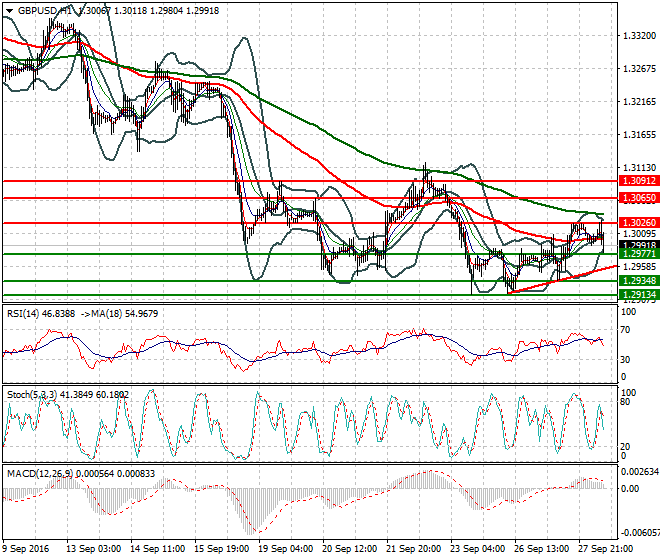Viewport: 660px width, 560px height.
Task: Select the GBPUSD H1 chart title text
Action: (x=45, y=11)
